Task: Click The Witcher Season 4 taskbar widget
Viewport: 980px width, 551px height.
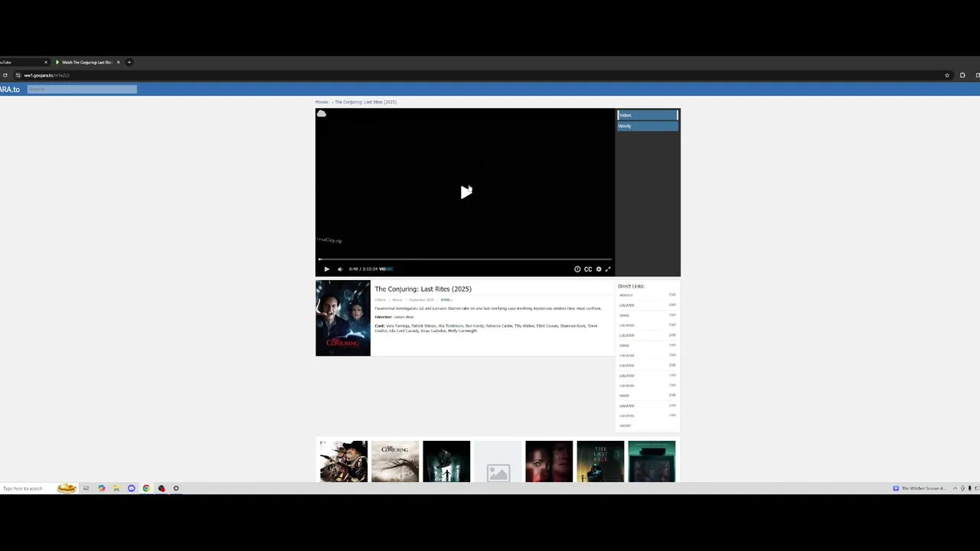Action: tap(920, 488)
